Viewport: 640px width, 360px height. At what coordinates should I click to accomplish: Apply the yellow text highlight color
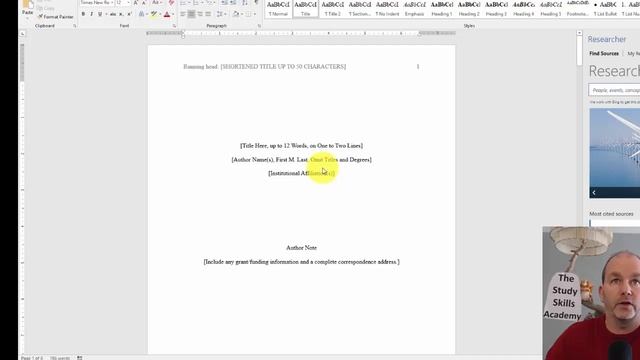[153, 14]
